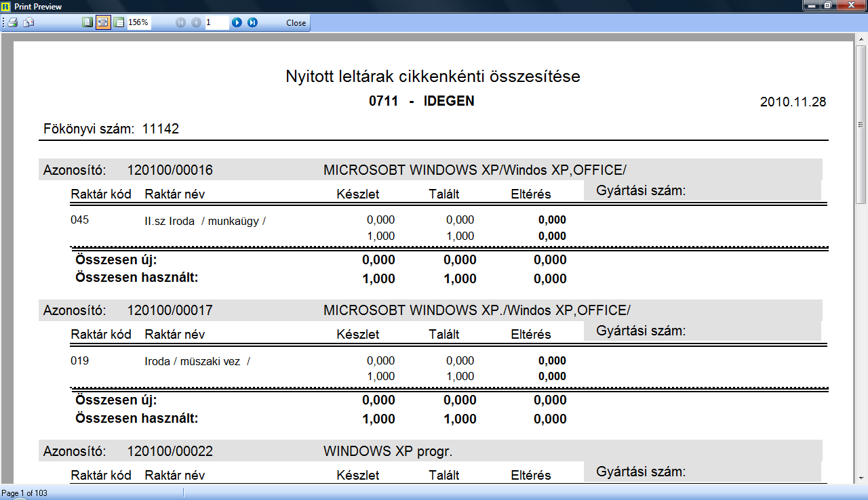868x500 pixels.
Task: Go to first page arrow
Action: 180,22
